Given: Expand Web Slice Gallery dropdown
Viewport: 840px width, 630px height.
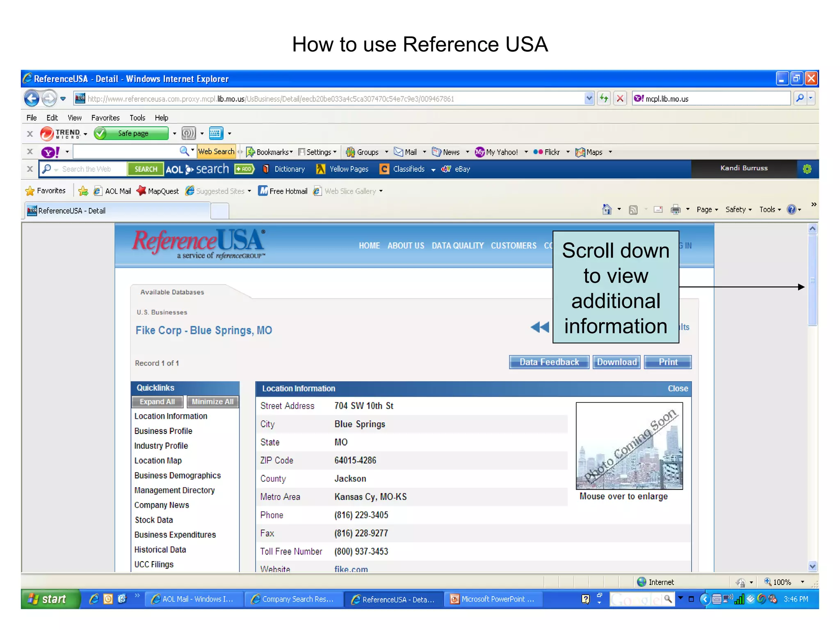Looking at the screenshot, I should (381, 191).
